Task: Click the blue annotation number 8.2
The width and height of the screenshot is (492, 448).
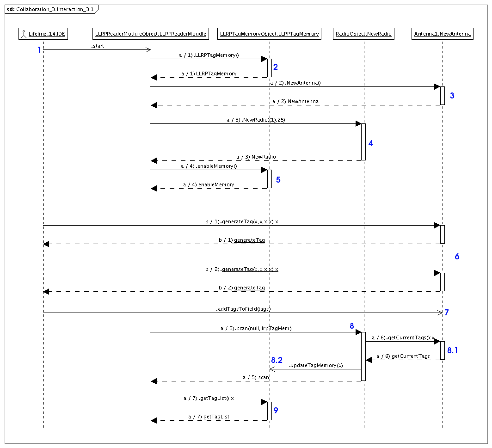Action: (277, 359)
